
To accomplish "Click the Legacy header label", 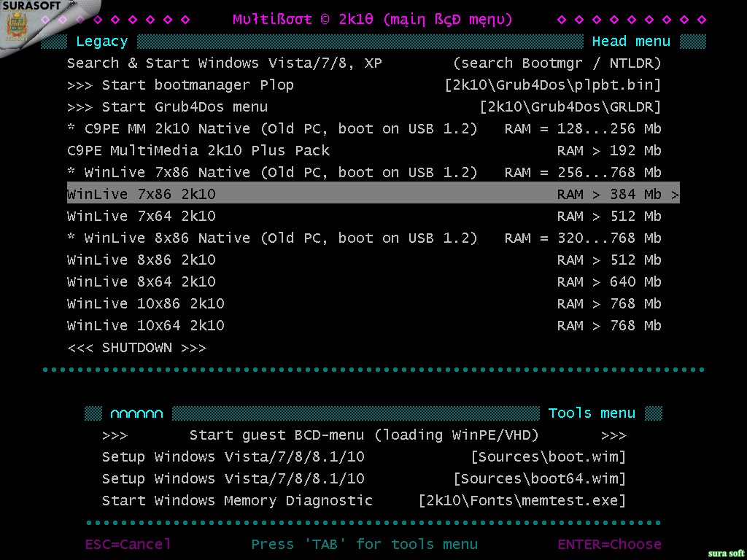I will [102, 42].
